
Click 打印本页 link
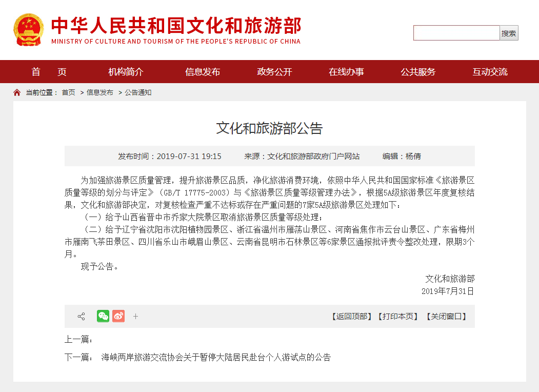[x=398, y=317]
